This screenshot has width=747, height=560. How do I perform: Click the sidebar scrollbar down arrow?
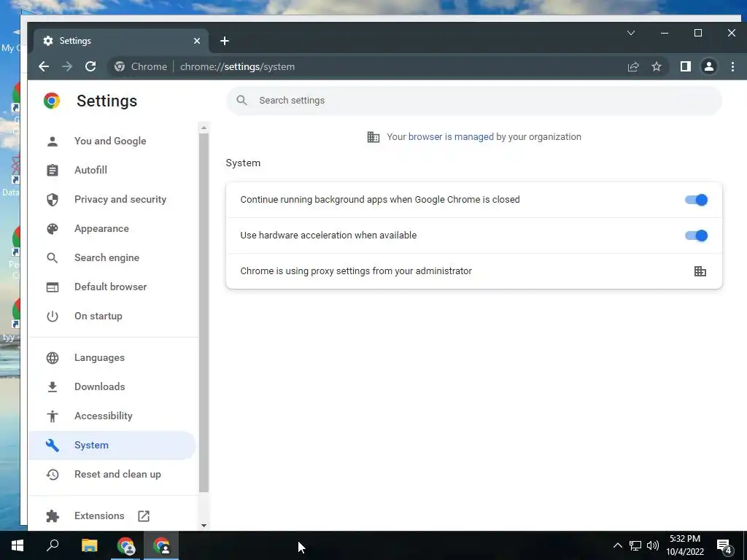click(x=204, y=526)
